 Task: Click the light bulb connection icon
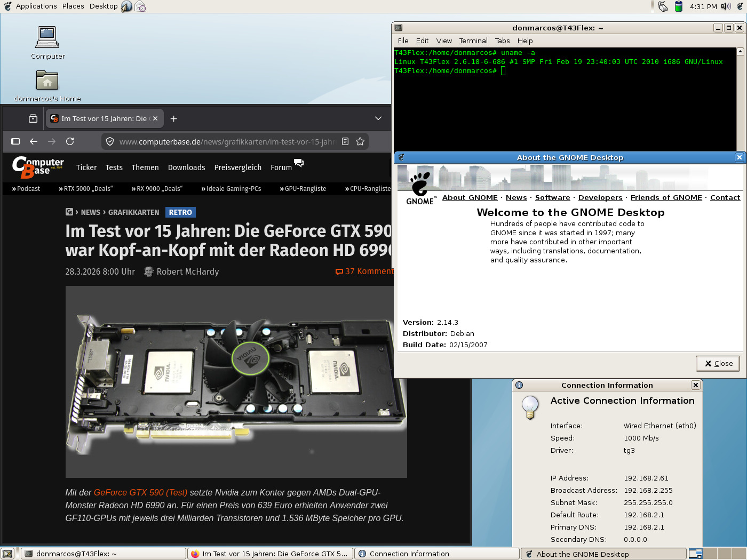(530, 408)
